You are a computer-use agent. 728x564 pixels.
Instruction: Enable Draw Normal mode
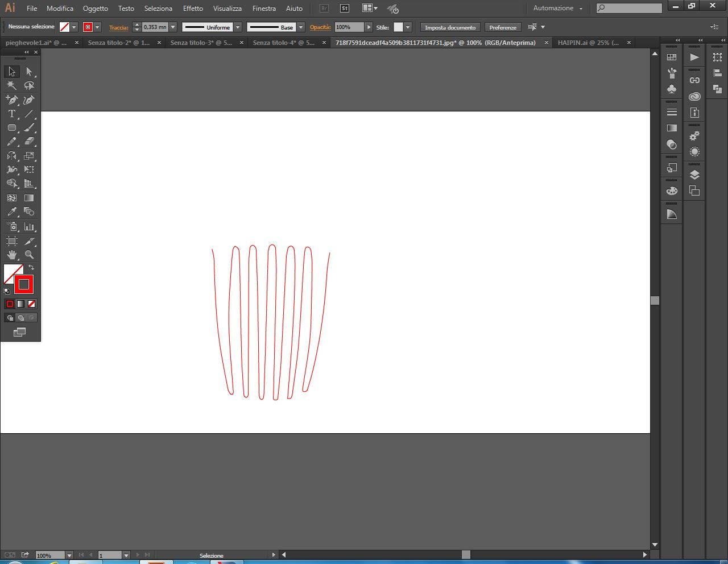point(10,318)
